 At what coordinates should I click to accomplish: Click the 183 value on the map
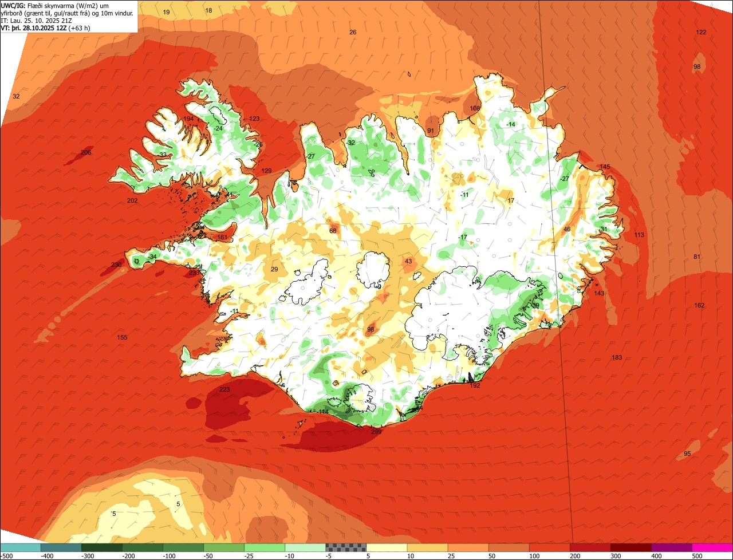617,357
